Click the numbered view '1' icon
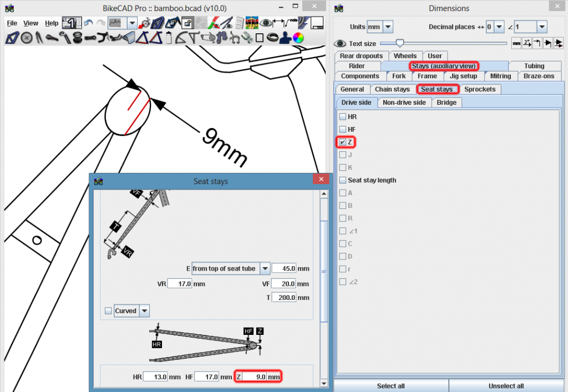This screenshot has width=568, height=392. click(72, 23)
